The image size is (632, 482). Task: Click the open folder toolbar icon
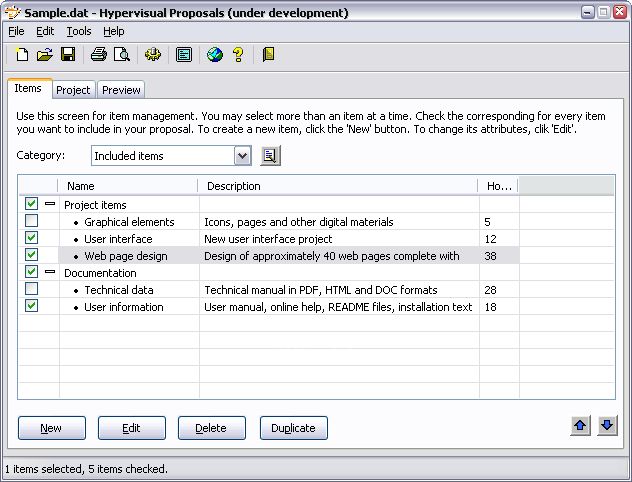[45, 55]
